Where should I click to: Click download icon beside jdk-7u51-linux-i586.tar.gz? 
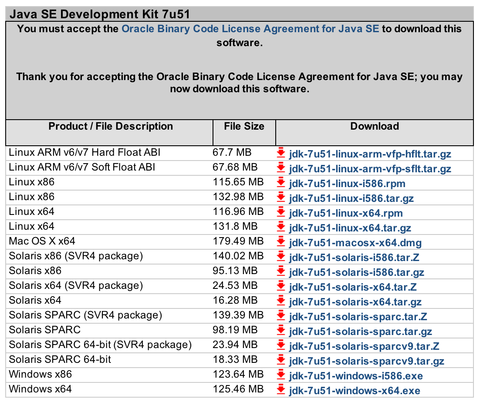coord(281,197)
